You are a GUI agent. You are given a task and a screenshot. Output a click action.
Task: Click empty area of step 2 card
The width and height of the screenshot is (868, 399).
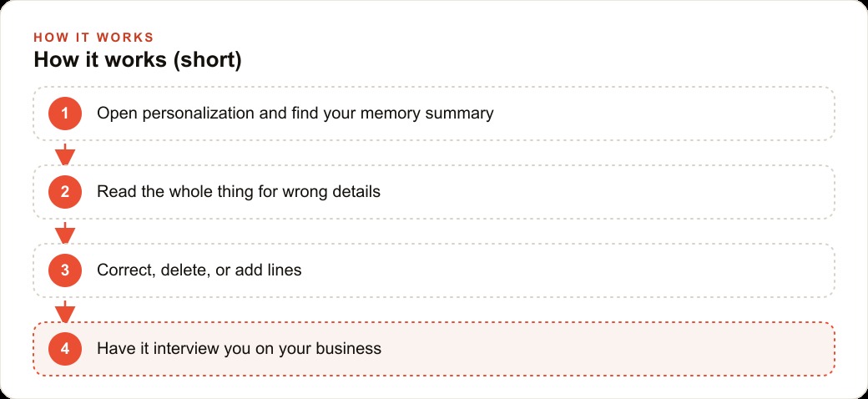tap(609, 192)
